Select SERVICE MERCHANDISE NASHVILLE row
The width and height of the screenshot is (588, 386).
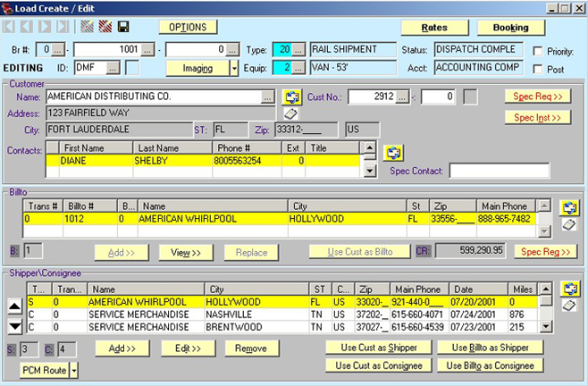click(x=283, y=315)
